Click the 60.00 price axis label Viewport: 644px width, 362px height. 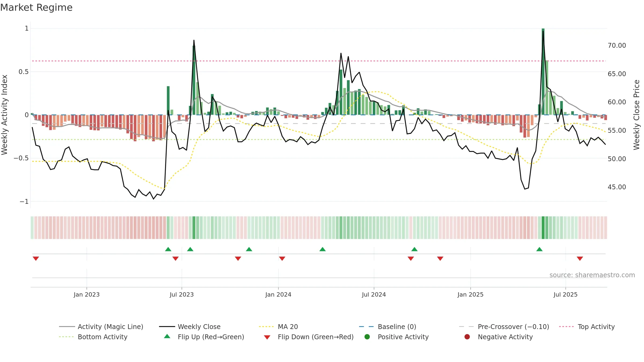[x=617, y=102]
